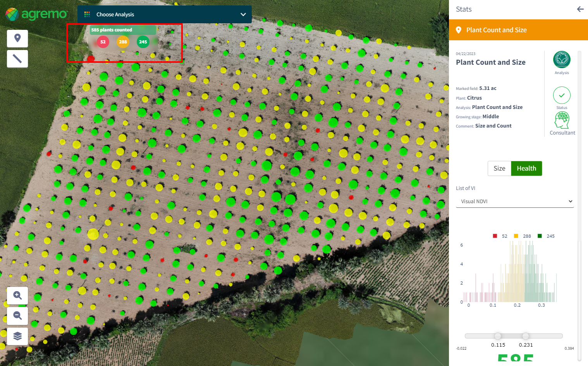Switch to the Health tab
The height and width of the screenshot is (366, 588).
pos(526,168)
